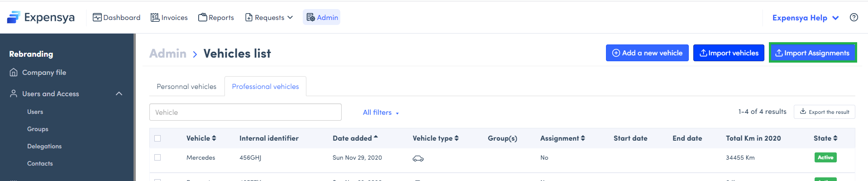Click the Company file home icon
Image resolution: width=868 pixels, height=181 pixels.
14,72
